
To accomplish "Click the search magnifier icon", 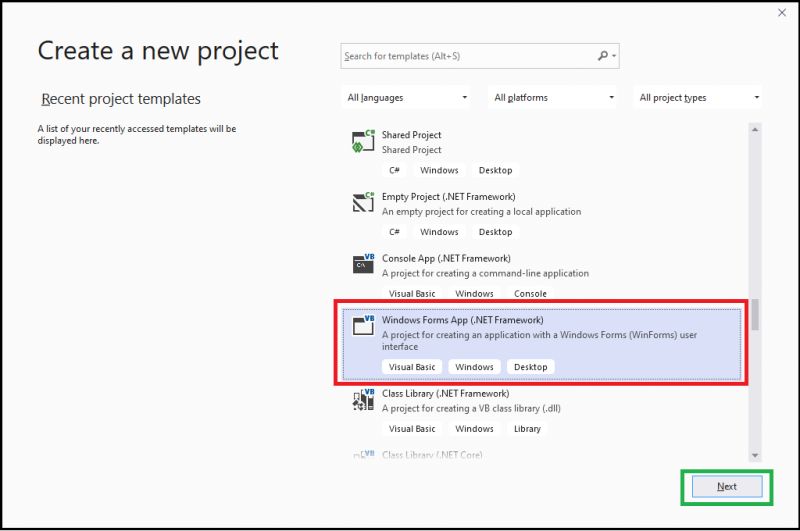I will (603, 56).
